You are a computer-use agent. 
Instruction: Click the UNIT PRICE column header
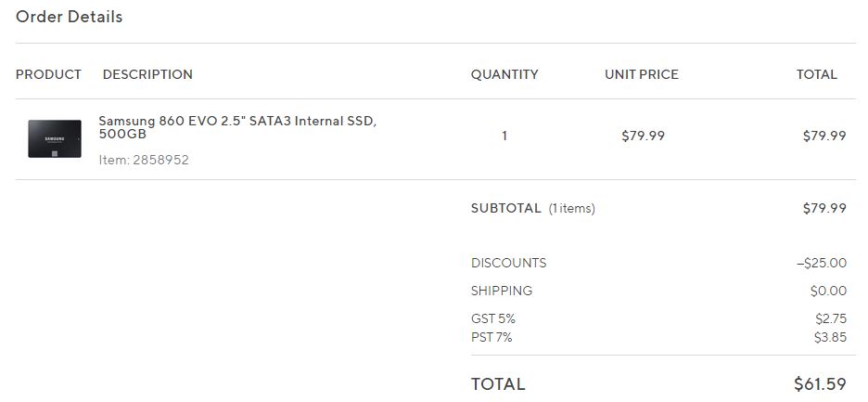(x=642, y=74)
